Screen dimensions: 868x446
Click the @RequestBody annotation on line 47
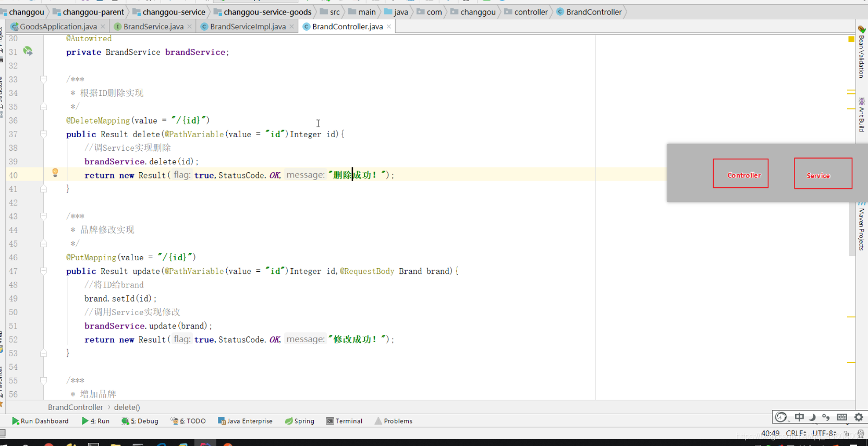click(x=367, y=271)
